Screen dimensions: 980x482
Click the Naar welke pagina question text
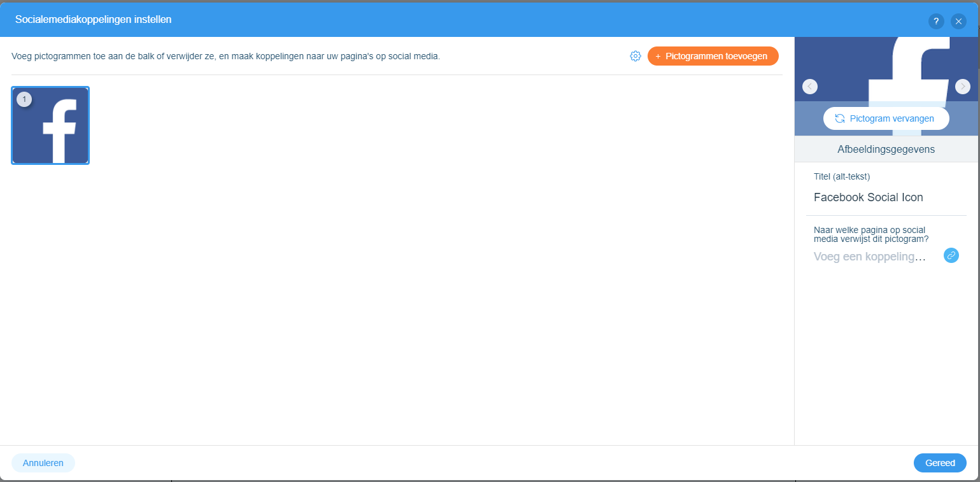[871, 234]
